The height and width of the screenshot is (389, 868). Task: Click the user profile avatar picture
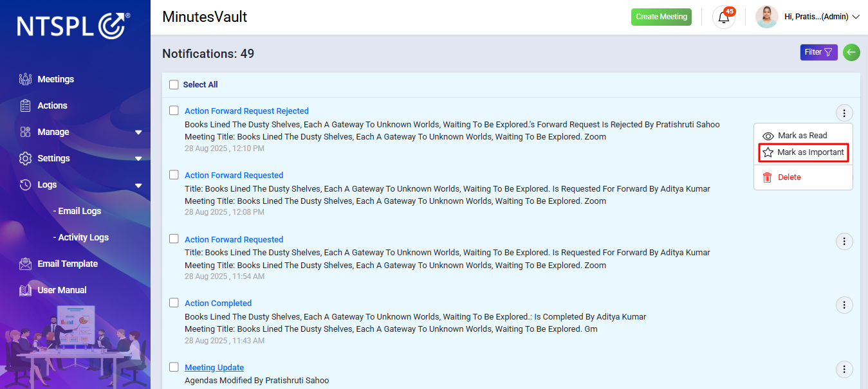(x=766, y=17)
